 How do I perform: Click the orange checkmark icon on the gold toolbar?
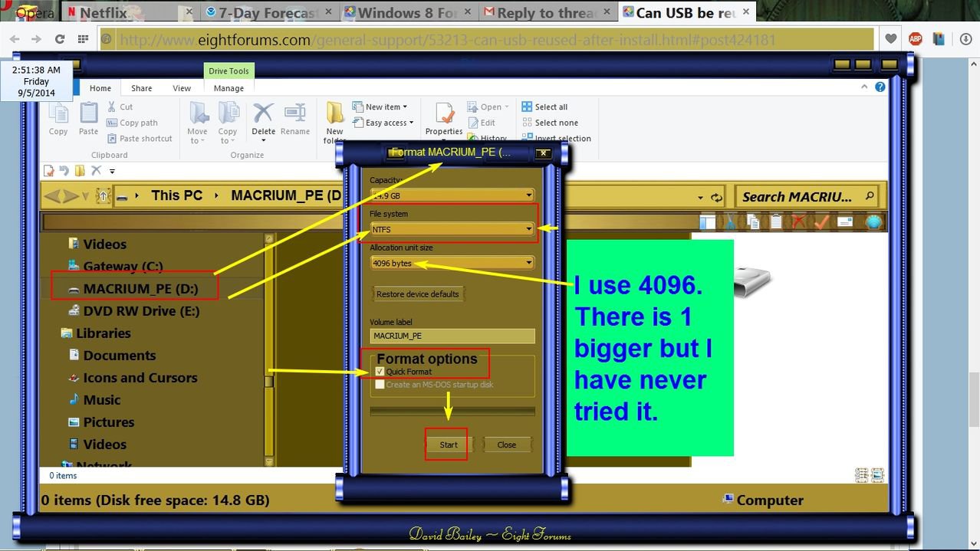(822, 222)
